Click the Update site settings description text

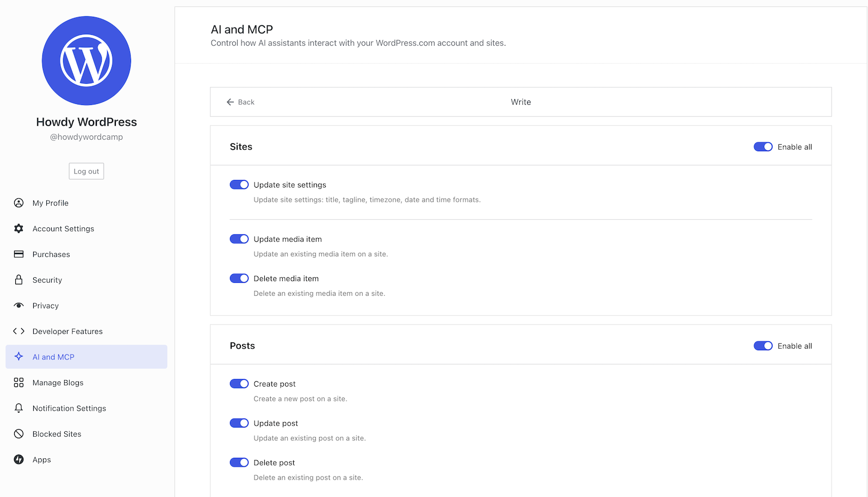tap(367, 200)
